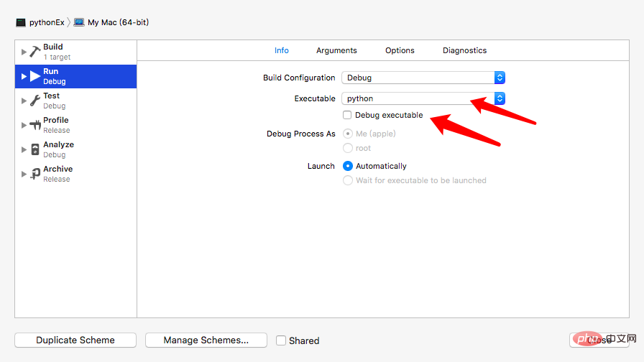
Task: Select the Profile instrument icon
Action: tap(35, 125)
